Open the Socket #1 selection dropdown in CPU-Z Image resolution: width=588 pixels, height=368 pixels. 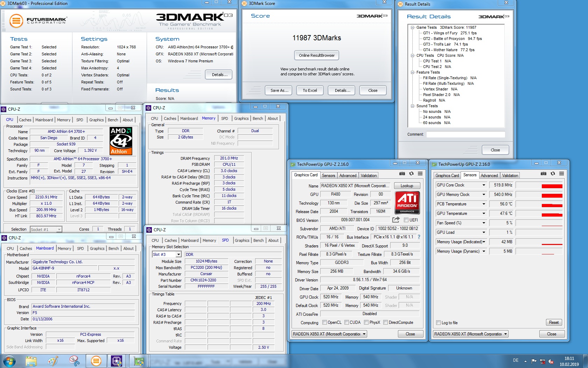click(x=59, y=230)
